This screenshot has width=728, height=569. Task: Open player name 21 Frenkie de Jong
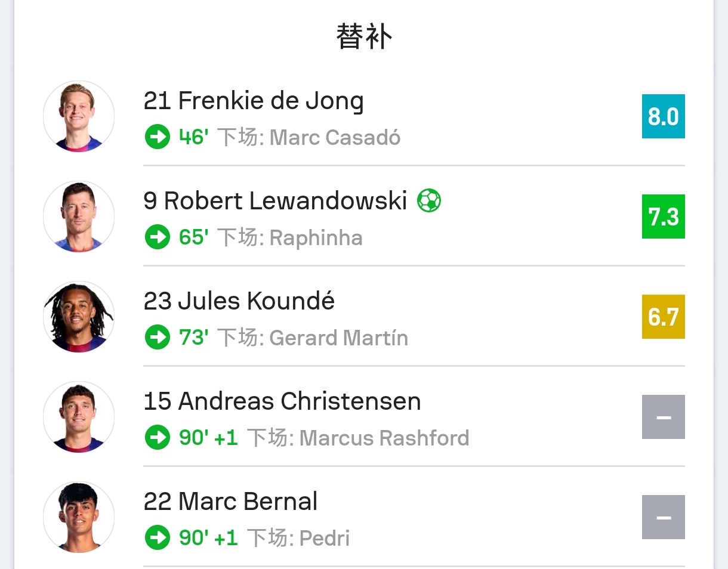254,101
